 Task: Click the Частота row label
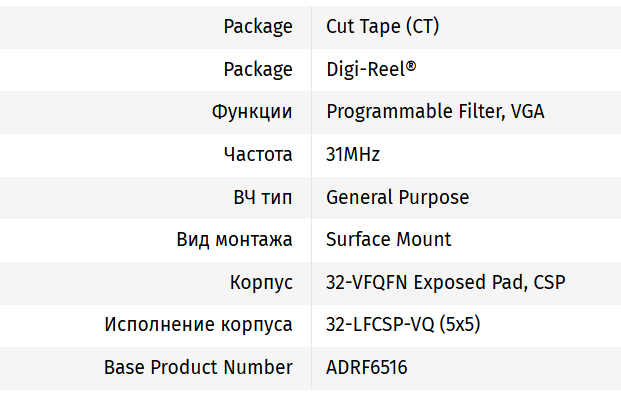[x=258, y=155]
